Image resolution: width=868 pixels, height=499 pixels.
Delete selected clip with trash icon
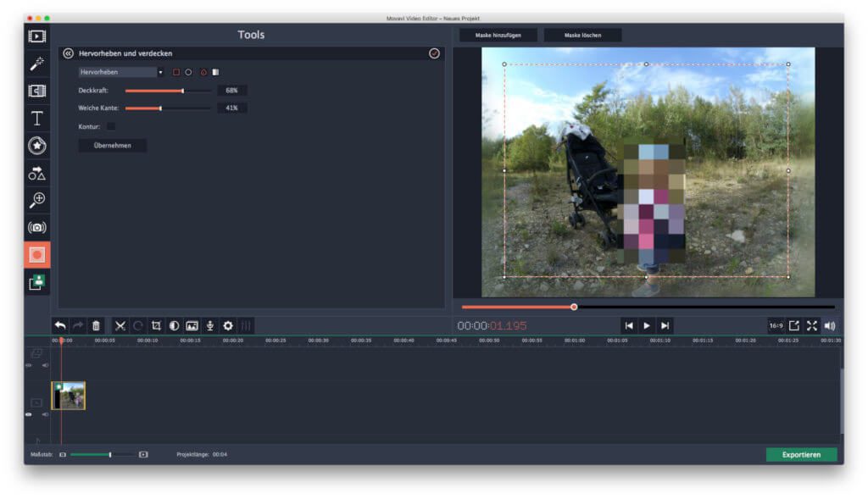pyautogui.click(x=96, y=325)
